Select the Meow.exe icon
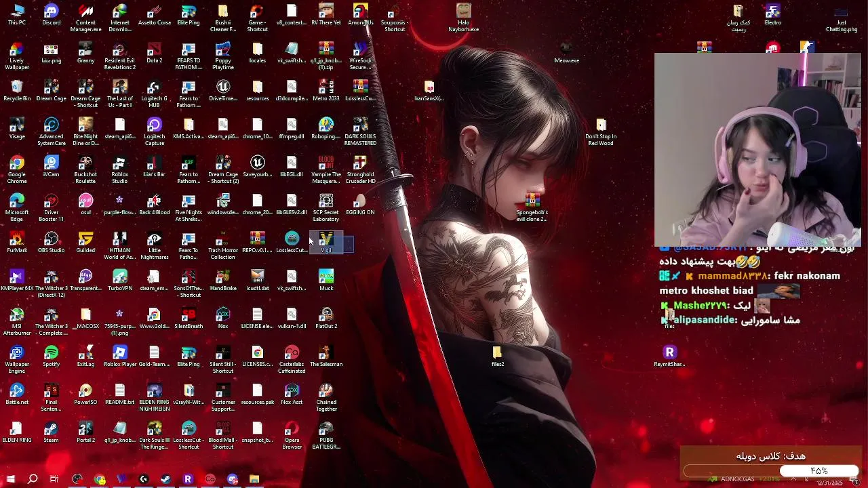 (566, 53)
